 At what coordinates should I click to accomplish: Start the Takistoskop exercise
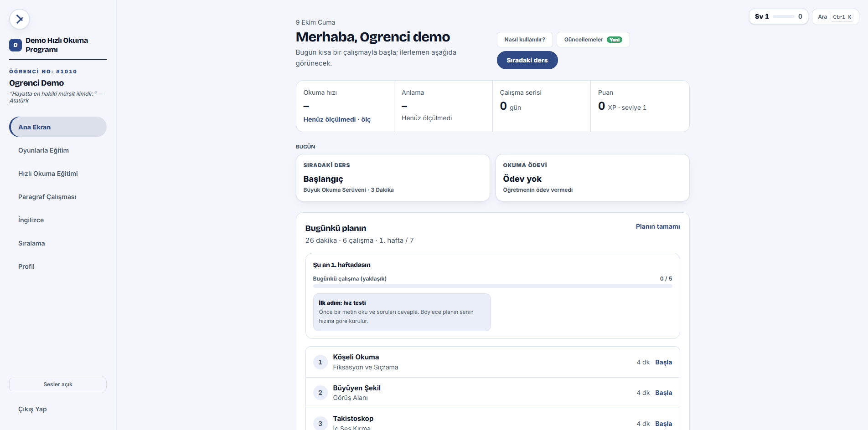tap(663, 424)
